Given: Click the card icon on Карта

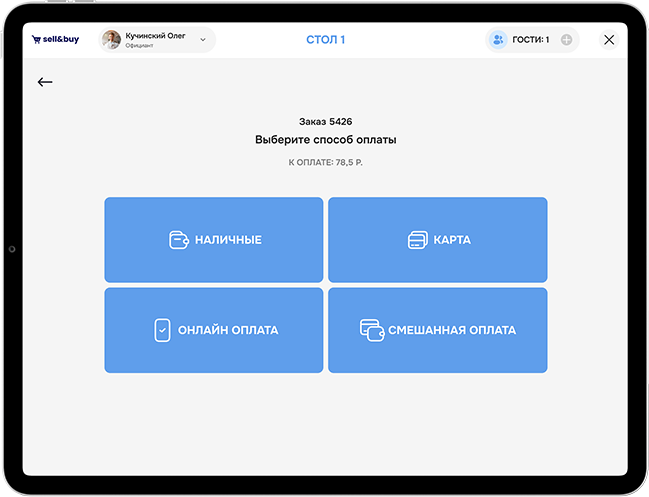Looking at the screenshot, I should tap(418, 240).
